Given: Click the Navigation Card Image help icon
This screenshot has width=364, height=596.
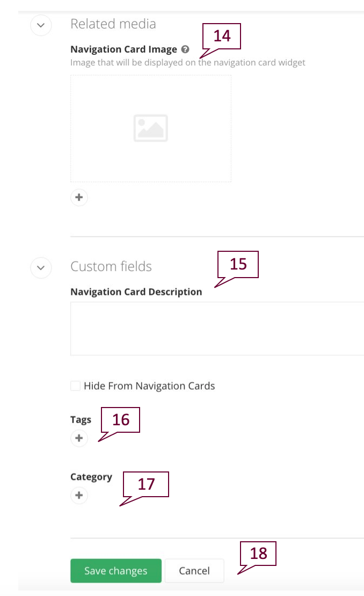Looking at the screenshot, I should pyautogui.click(x=185, y=49).
